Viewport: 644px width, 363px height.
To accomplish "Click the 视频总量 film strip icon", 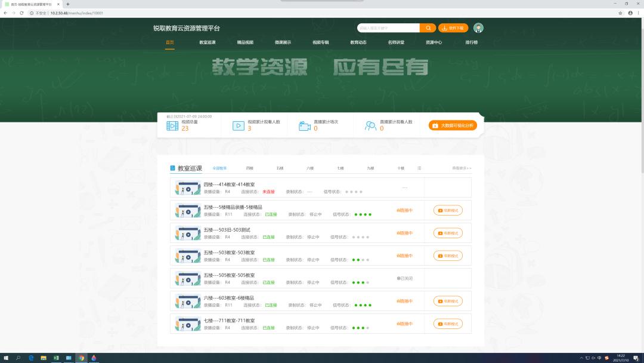I will click(172, 125).
